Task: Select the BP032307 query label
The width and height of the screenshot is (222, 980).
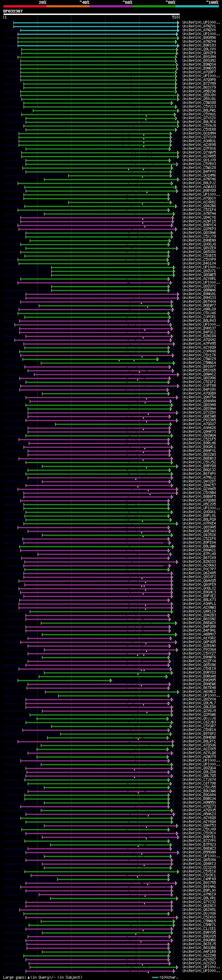Action: [13, 11]
